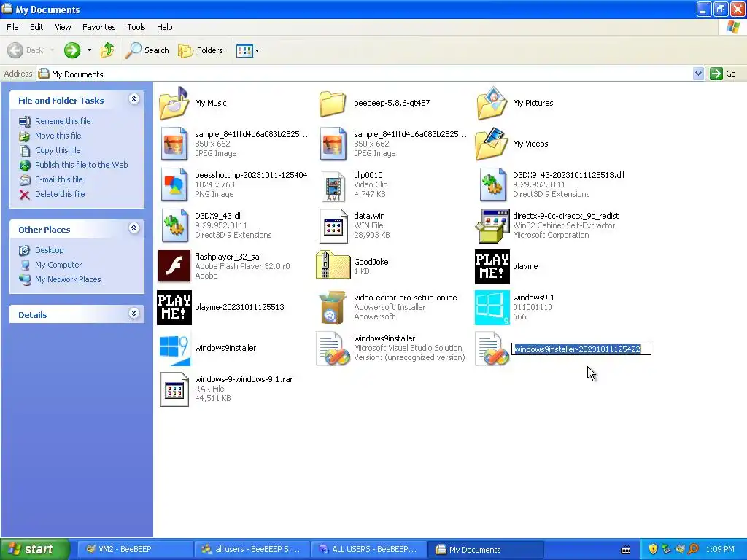Image resolution: width=747 pixels, height=560 pixels.
Task: Collapse the File and Folder Tasks panel
Action: pos(134,99)
